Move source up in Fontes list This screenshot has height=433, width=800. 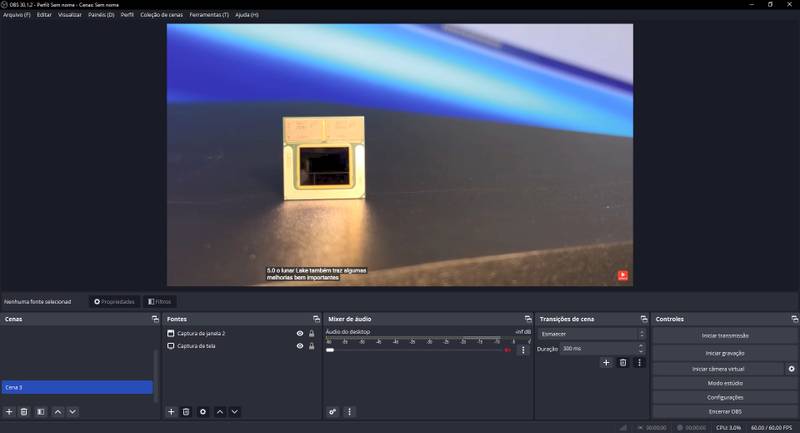coord(220,412)
